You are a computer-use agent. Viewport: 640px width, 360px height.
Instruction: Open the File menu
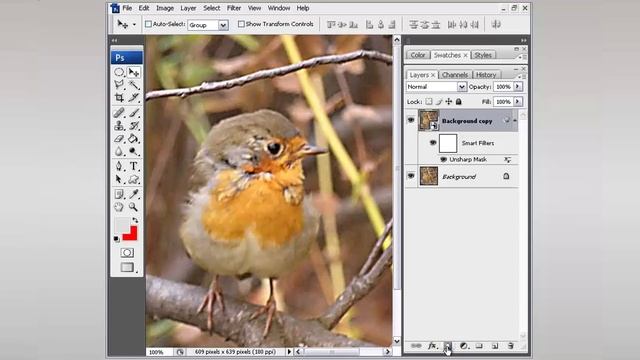tap(127, 8)
